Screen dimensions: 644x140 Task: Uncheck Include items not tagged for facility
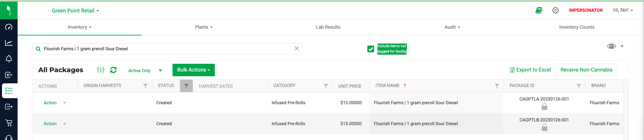[371, 49]
